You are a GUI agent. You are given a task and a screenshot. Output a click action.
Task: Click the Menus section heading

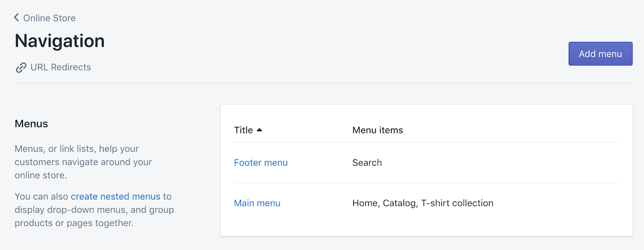click(31, 124)
